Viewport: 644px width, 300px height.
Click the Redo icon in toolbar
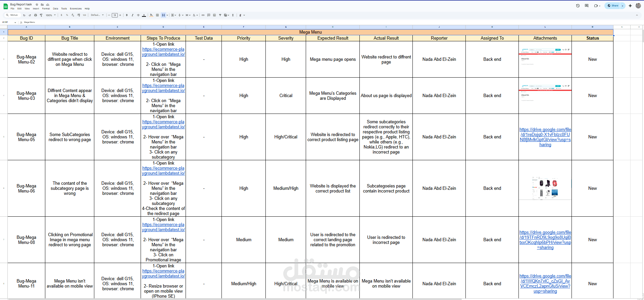(x=30, y=15)
